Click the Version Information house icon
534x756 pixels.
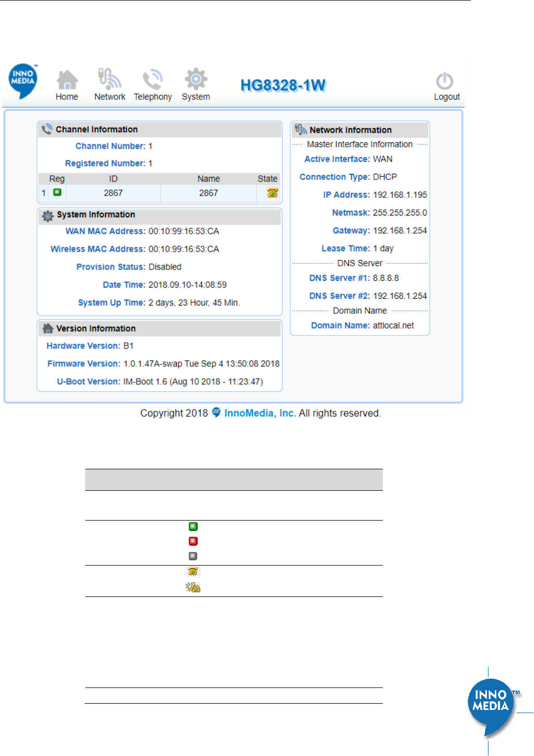48,328
